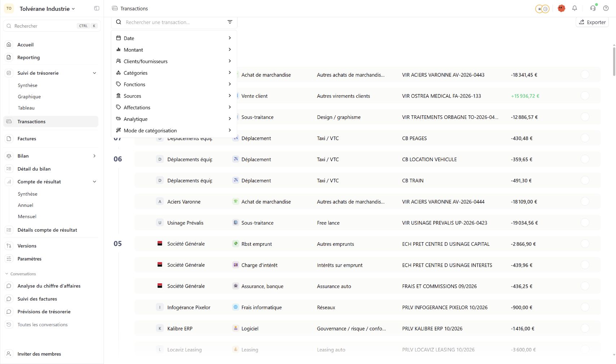Select the VIR USINAGE PREVALIS row circle checkbox
Screen dimensions: 616x364
tap(585, 222)
